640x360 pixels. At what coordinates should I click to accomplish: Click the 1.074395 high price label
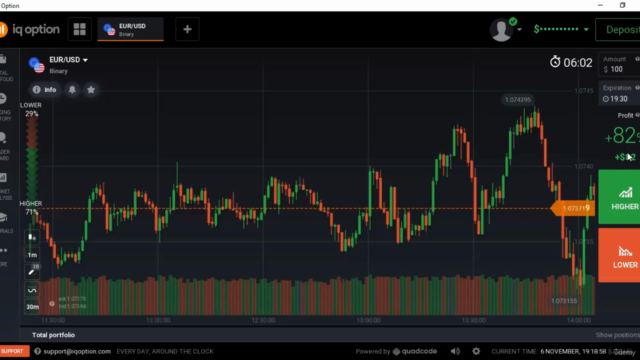click(518, 100)
